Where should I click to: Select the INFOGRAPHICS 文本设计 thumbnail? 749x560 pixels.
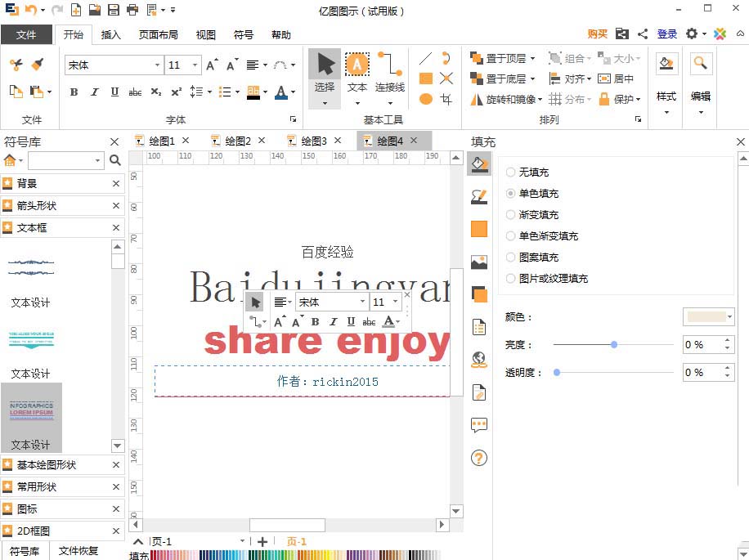(x=32, y=417)
